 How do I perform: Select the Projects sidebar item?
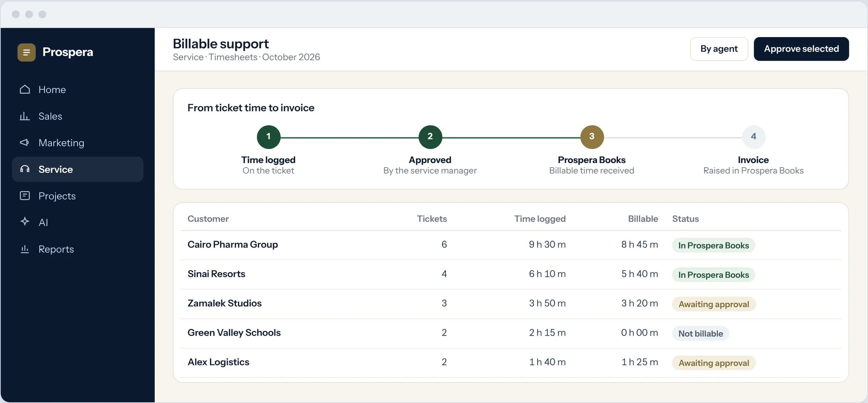(78, 196)
